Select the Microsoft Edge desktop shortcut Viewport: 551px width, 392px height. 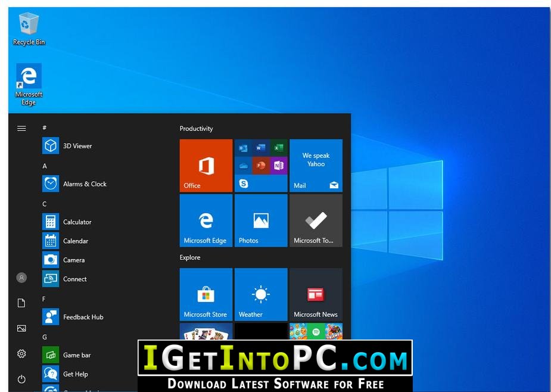29,85
